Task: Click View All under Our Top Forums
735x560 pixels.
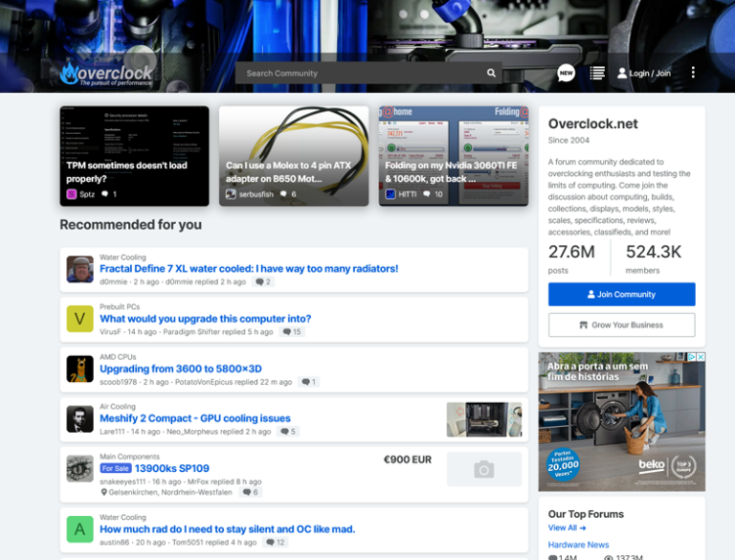Action: tap(567, 527)
